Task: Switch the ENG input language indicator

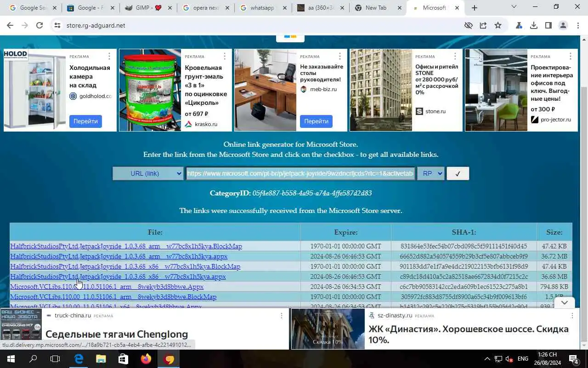Action: click(523, 359)
